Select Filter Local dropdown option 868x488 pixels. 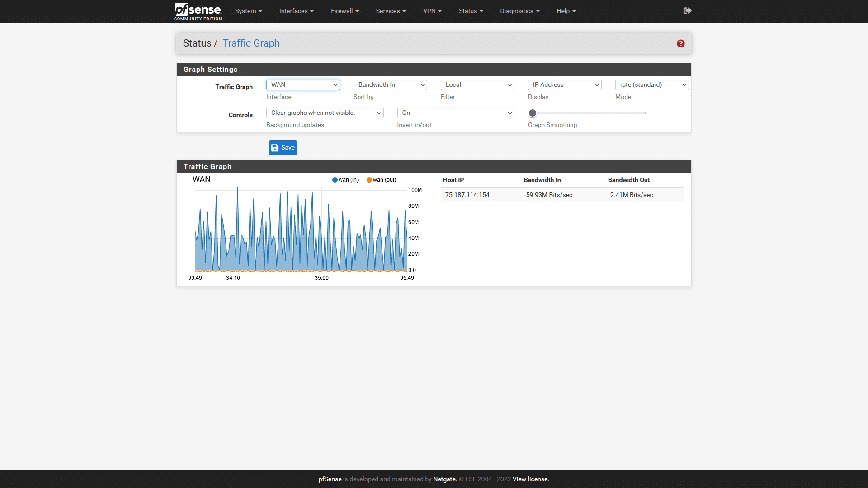coord(477,84)
